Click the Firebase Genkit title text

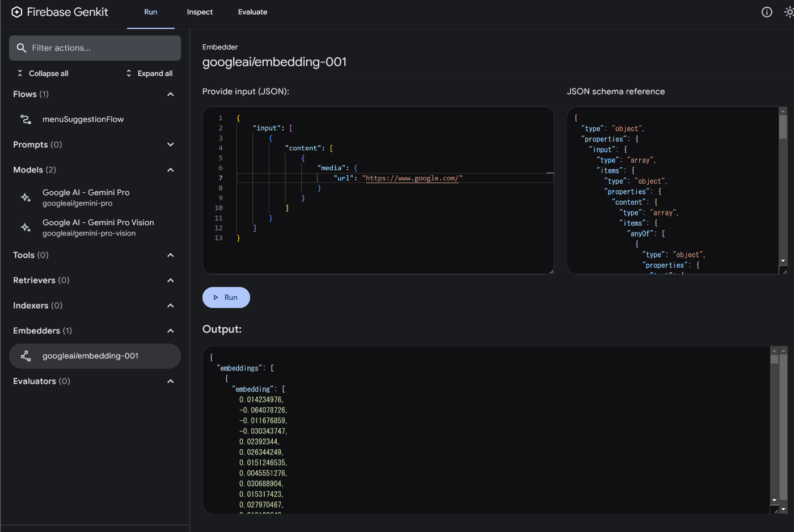point(67,12)
